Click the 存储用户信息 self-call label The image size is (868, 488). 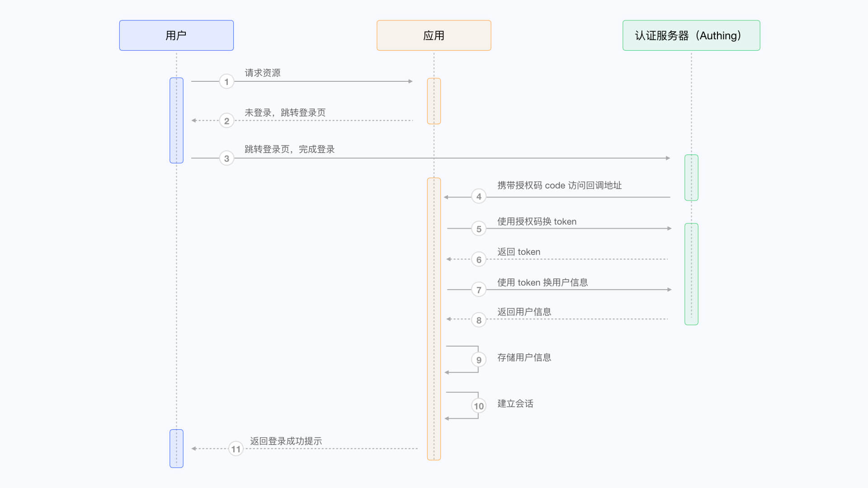tap(524, 357)
